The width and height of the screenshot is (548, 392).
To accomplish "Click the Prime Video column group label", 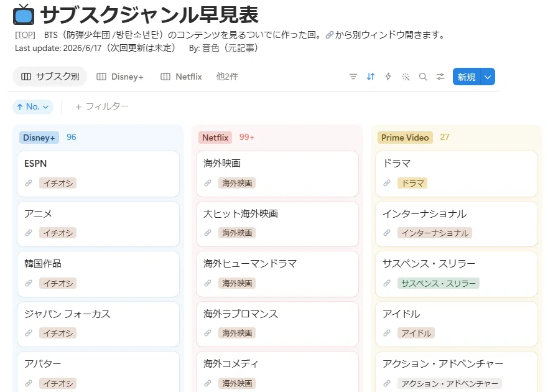I will coord(405,138).
